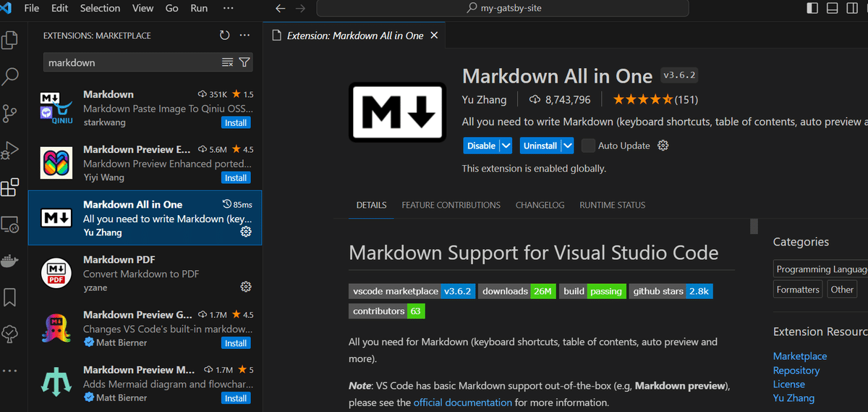Install Markdown Preview Enhanced extension
This screenshot has height=412, width=868.
(x=236, y=177)
